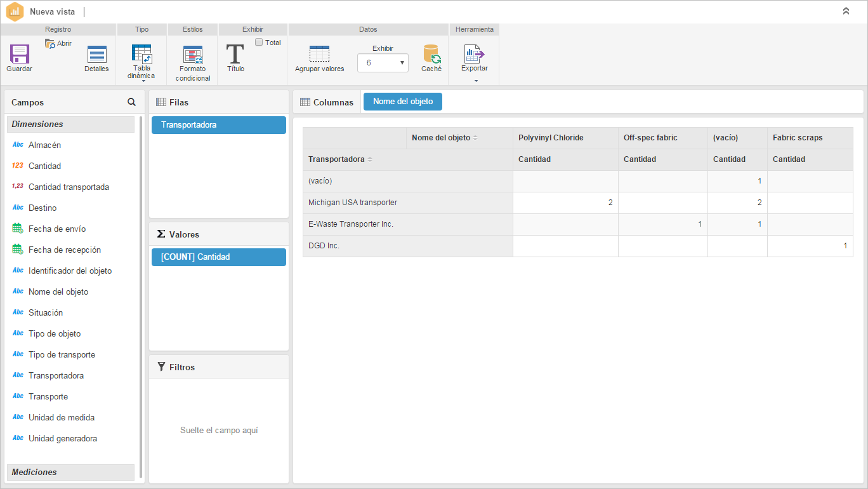Viewport: 868px width, 489px height.
Task: Click the [COUNT] Cantidad value chip
Action: click(x=219, y=257)
